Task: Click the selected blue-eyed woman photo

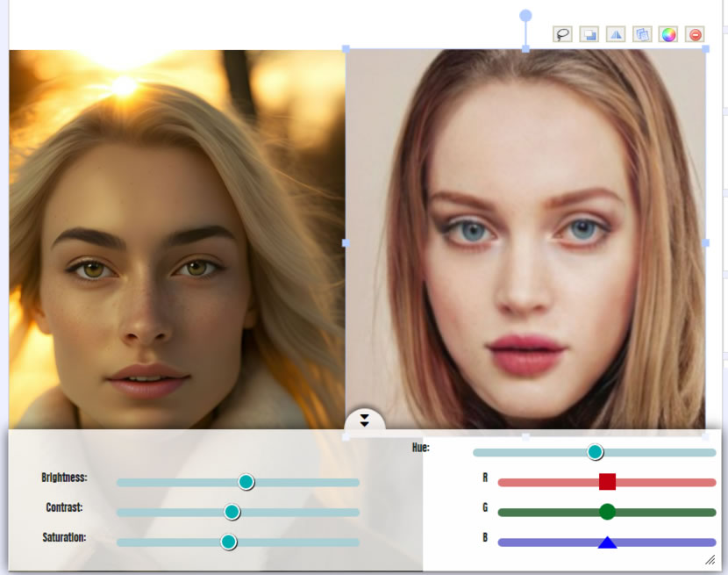Action: click(x=526, y=263)
